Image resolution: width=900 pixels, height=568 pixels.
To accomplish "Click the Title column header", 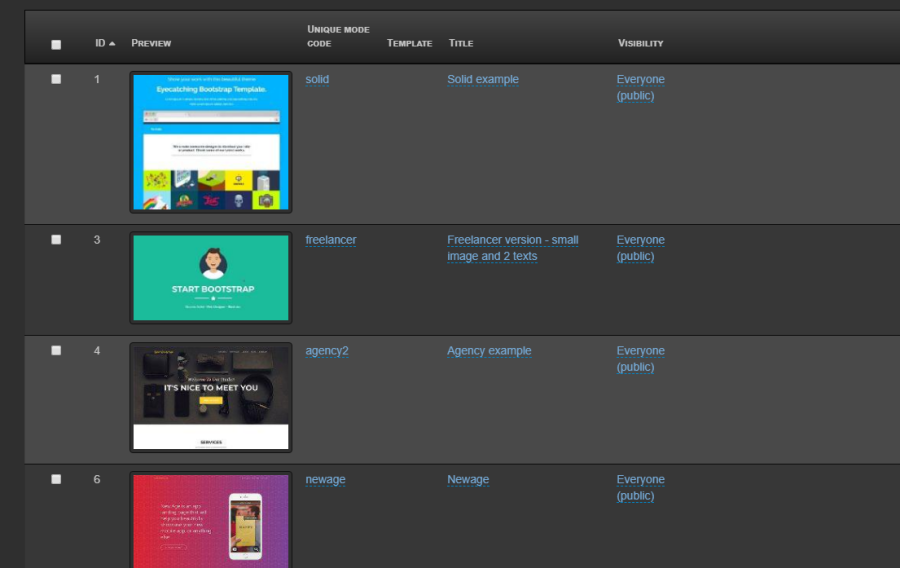I will (461, 43).
